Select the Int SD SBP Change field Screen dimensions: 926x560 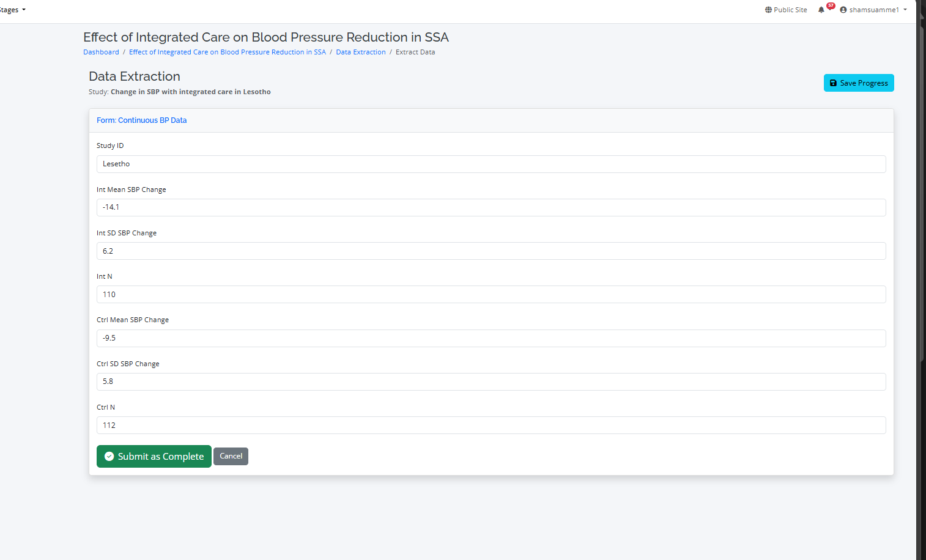pyautogui.click(x=491, y=251)
